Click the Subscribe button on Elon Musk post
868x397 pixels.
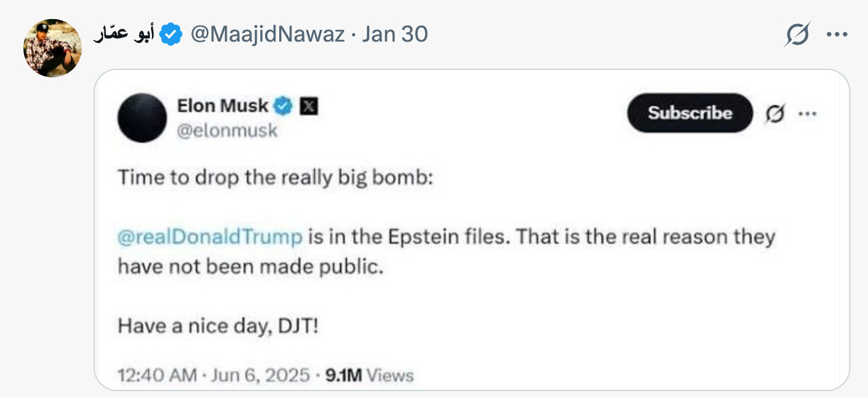point(690,113)
